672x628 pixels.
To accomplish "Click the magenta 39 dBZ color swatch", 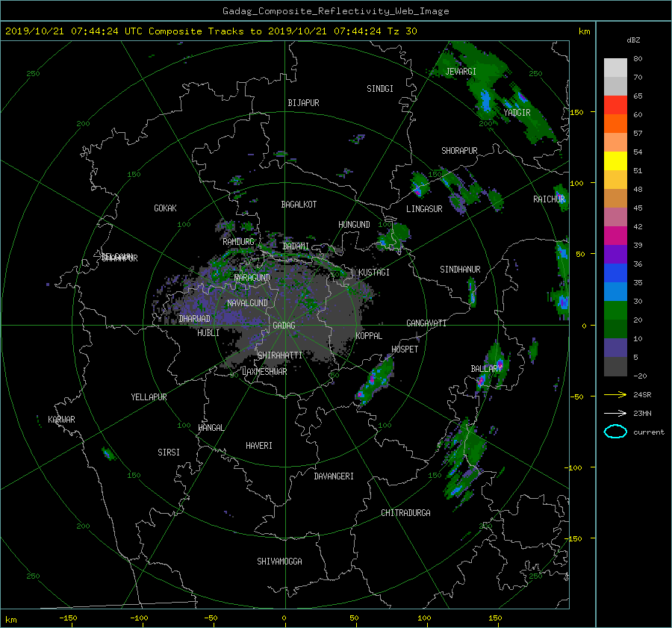I will point(615,235).
